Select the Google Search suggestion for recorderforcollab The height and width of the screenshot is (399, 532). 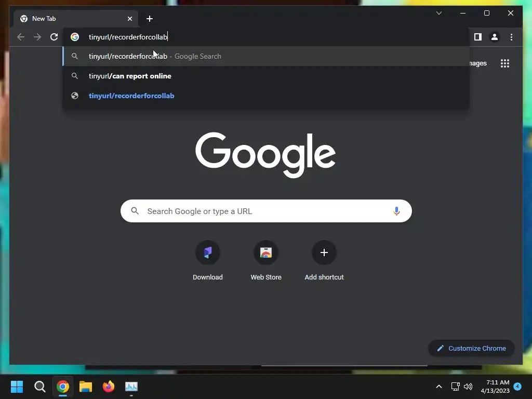coord(266,56)
